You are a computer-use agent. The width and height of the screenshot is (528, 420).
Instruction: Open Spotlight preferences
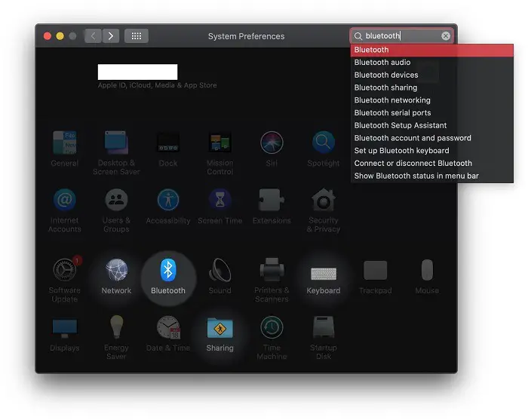(324, 143)
